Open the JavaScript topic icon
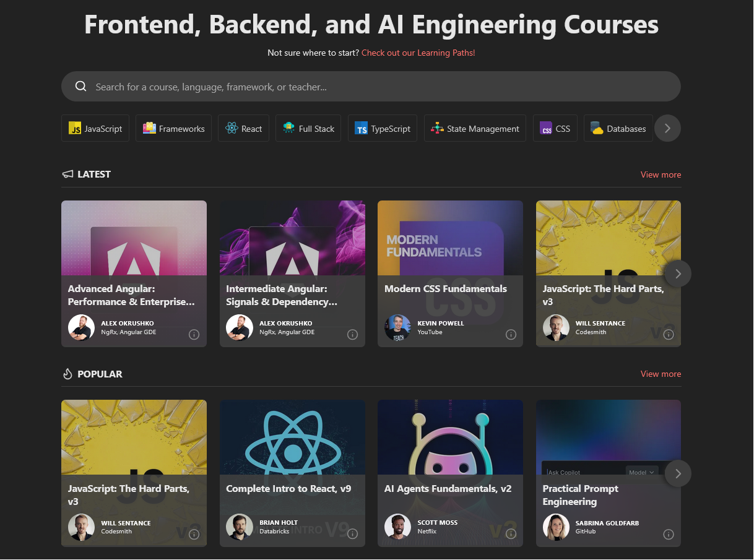754x560 pixels. tap(76, 129)
